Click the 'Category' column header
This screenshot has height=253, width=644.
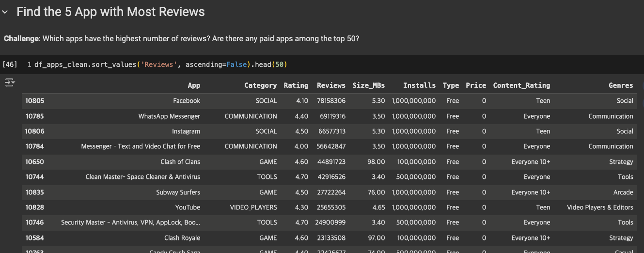(261, 85)
